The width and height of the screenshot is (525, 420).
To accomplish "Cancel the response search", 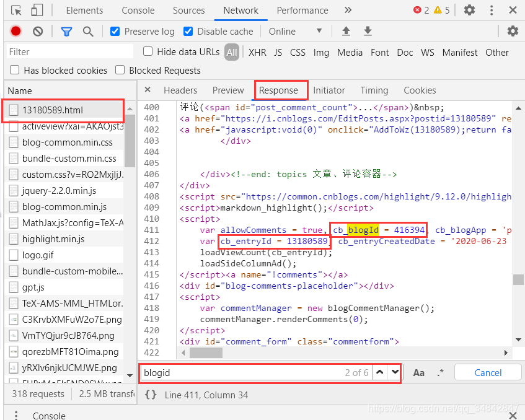I will 487,372.
